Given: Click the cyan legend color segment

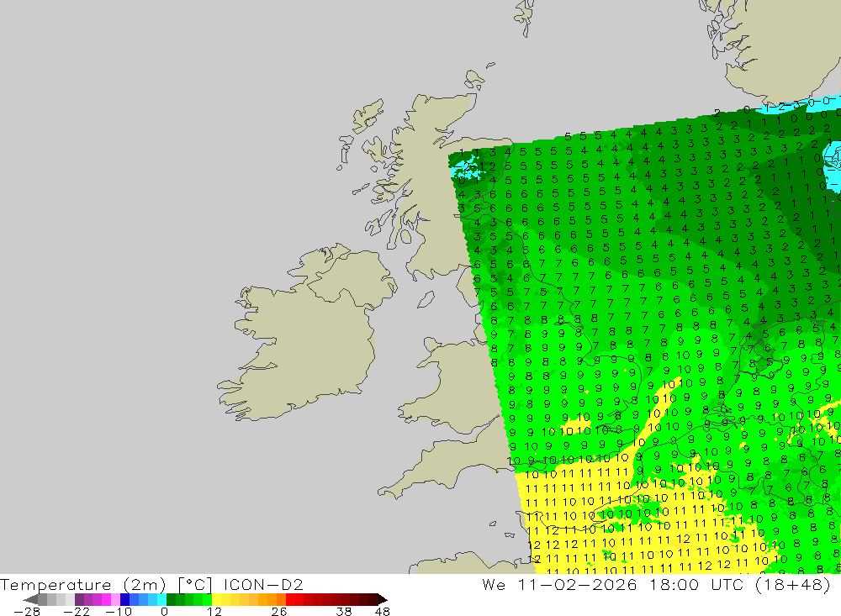Looking at the screenshot, I should coord(161,599).
